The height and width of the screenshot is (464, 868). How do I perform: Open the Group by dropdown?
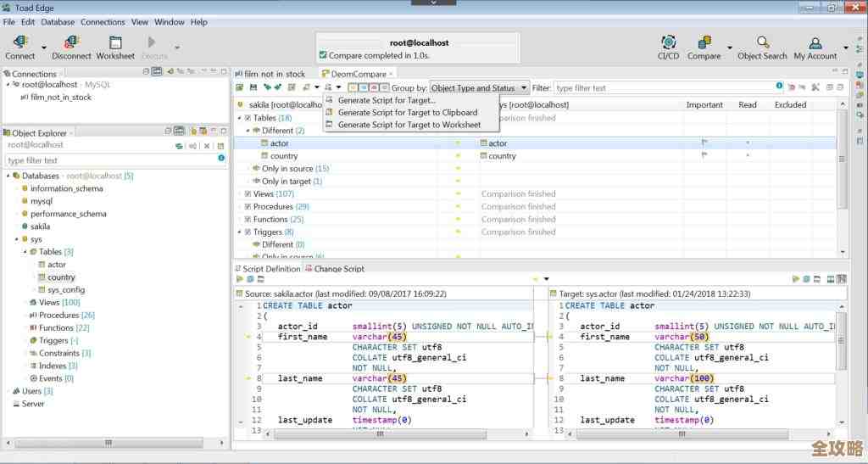pyautogui.click(x=480, y=87)
